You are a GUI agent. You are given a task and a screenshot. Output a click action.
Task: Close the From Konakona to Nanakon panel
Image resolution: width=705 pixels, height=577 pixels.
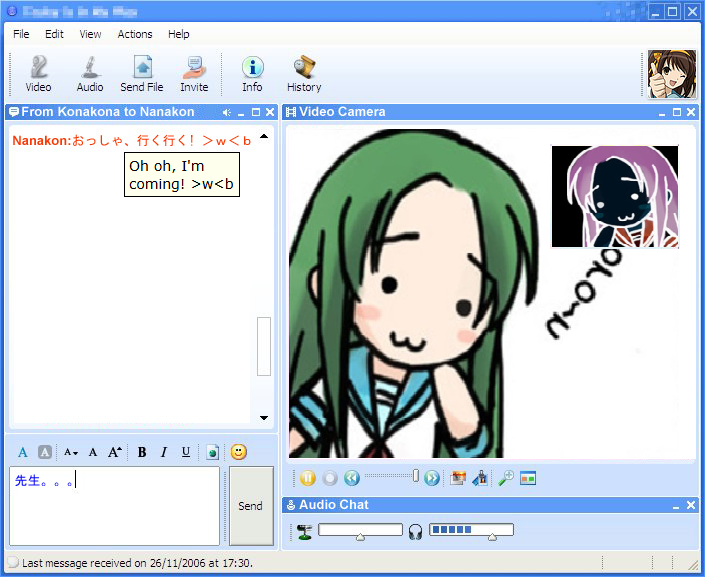coord(270,112)
